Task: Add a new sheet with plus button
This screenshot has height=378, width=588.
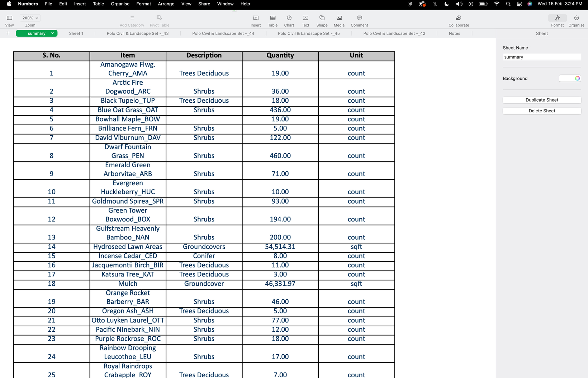Action: 8,33
